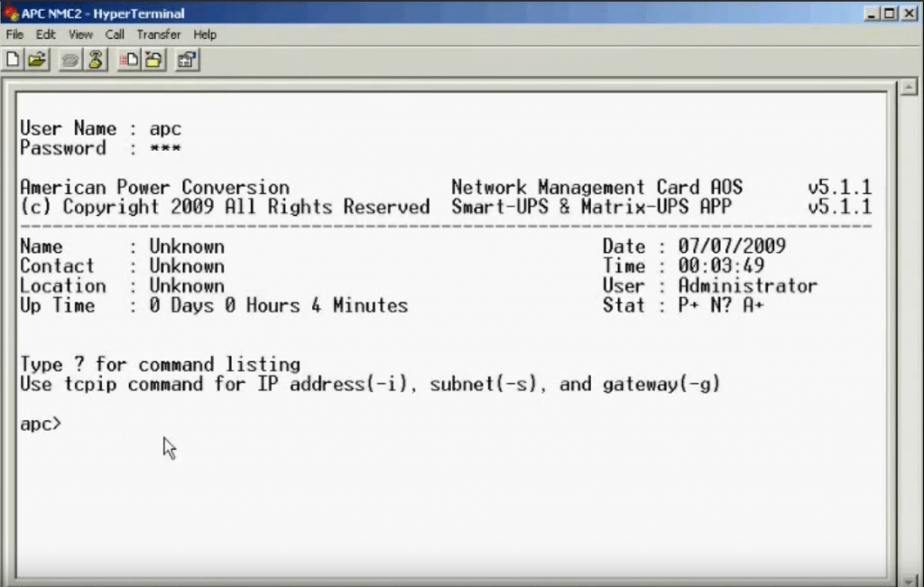
Task: Click the Call (connect) phone icon
Action: (x=70, y=60)
